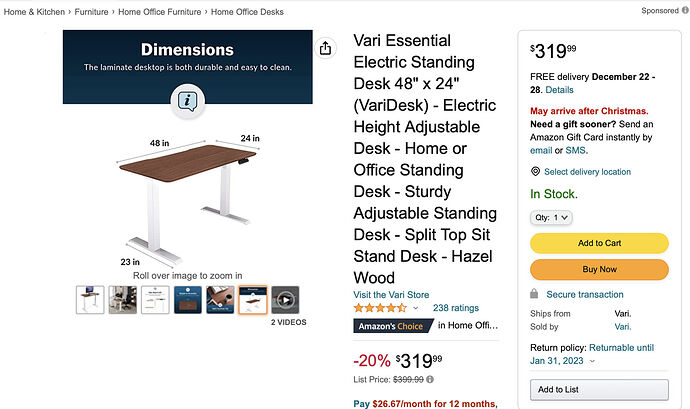Click the lock icon near Secure transaction

535,295
